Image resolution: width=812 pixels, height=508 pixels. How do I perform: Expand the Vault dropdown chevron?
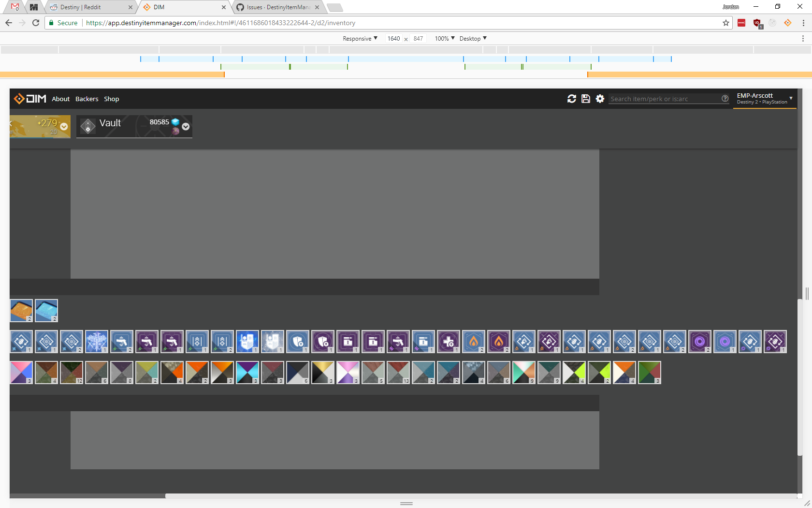[186, 127]
